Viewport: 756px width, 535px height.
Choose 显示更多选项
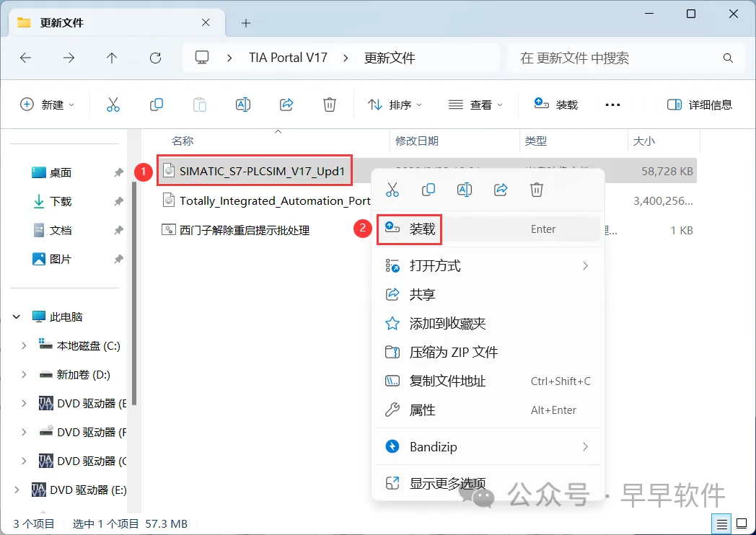point(488,483)
